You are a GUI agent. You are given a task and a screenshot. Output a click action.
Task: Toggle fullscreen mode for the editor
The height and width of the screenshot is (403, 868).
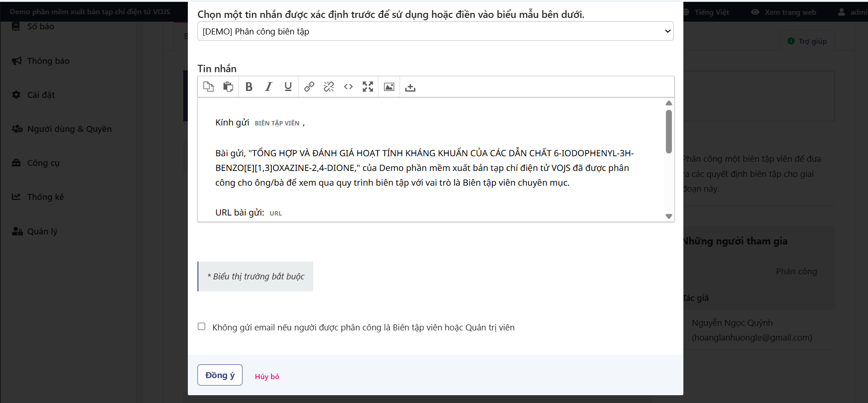[368, 87]
